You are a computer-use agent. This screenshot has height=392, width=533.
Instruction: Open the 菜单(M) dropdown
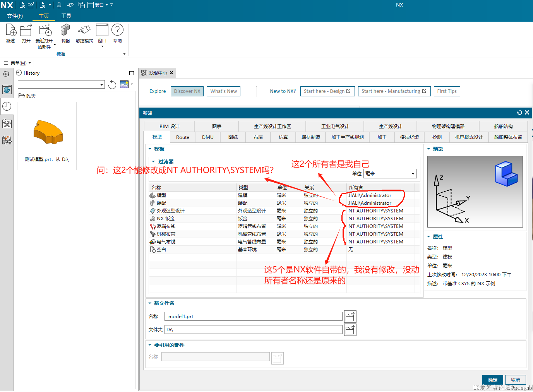point(18,63)
